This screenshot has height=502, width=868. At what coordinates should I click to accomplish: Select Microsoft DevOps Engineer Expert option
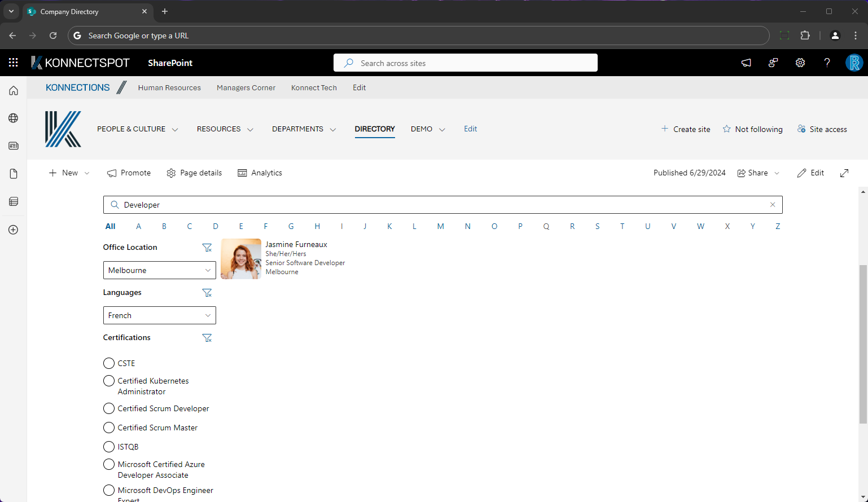tap(109, 490)
